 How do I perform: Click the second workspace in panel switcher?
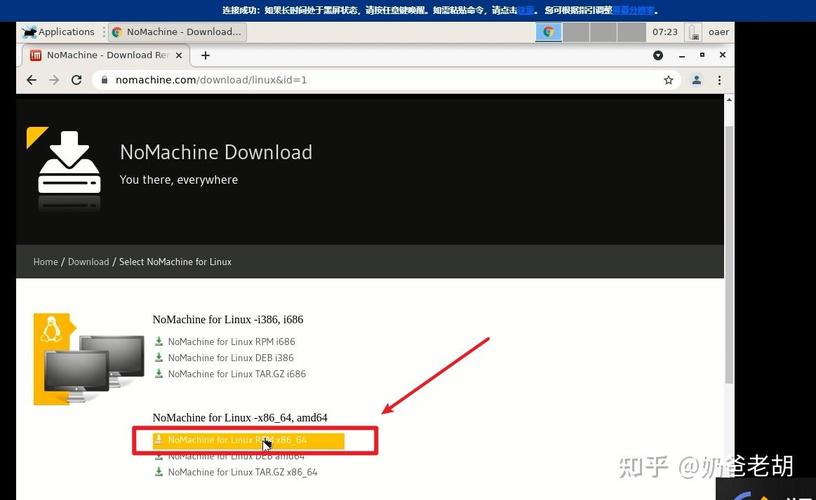tap(576, 32)
